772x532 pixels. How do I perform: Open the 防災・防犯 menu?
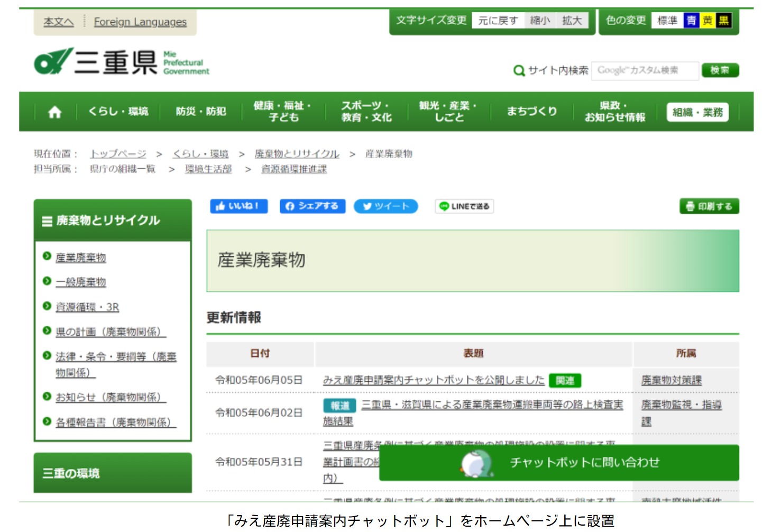coord(201,112)
